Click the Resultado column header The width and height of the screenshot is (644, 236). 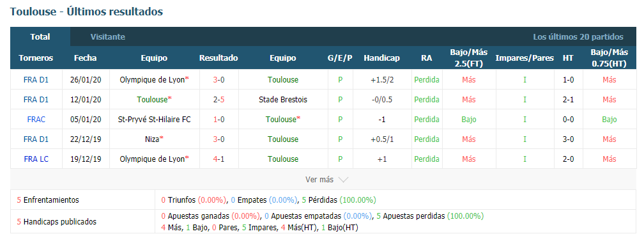click(218, 58)
